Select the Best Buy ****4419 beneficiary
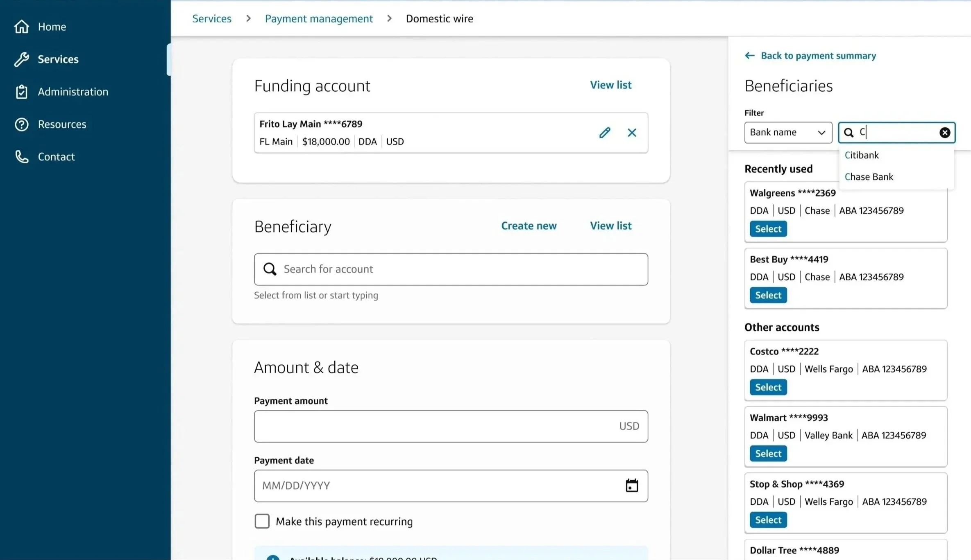 [x=768, y=295]
